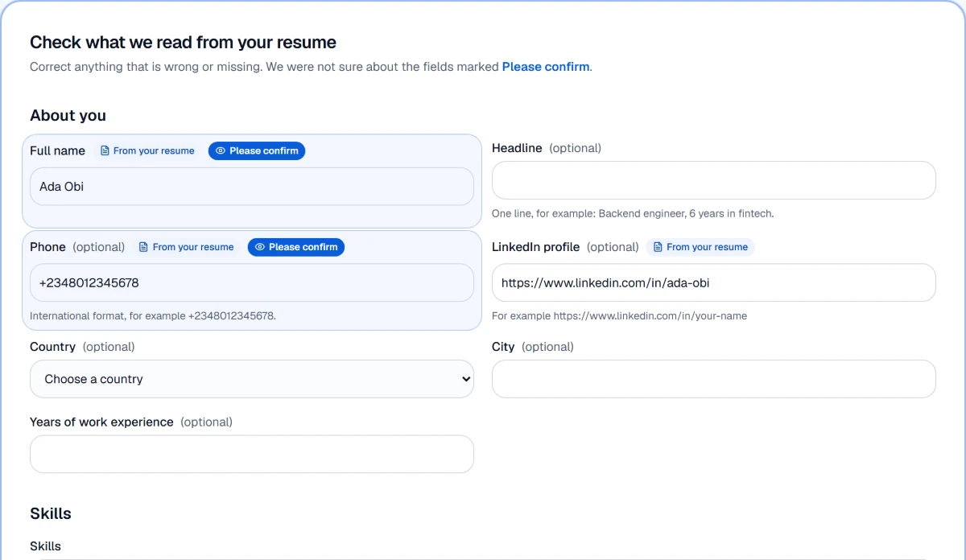This screenshot has height=560, width=966.
Task: Click the page title Check what we read
Action: tap(183, 43)
